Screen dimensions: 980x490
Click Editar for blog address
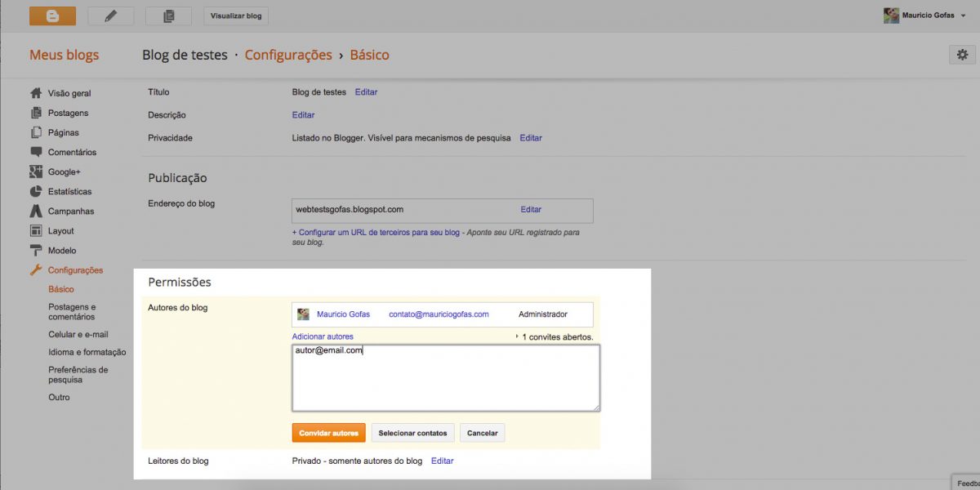531,210
